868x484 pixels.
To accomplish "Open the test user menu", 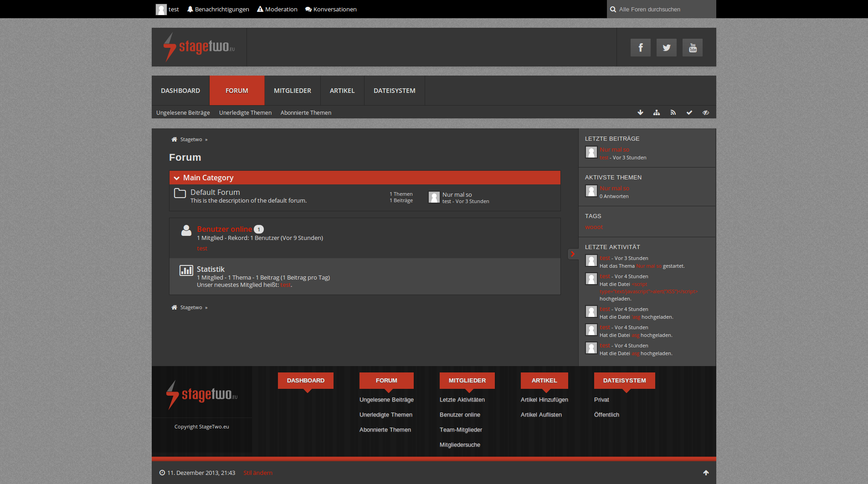I will pos(168,9).
